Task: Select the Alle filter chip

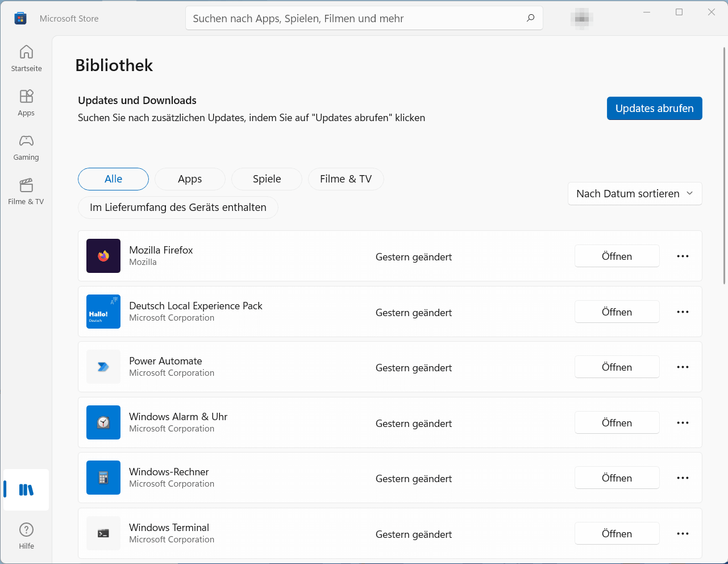Action: (113, 179)
